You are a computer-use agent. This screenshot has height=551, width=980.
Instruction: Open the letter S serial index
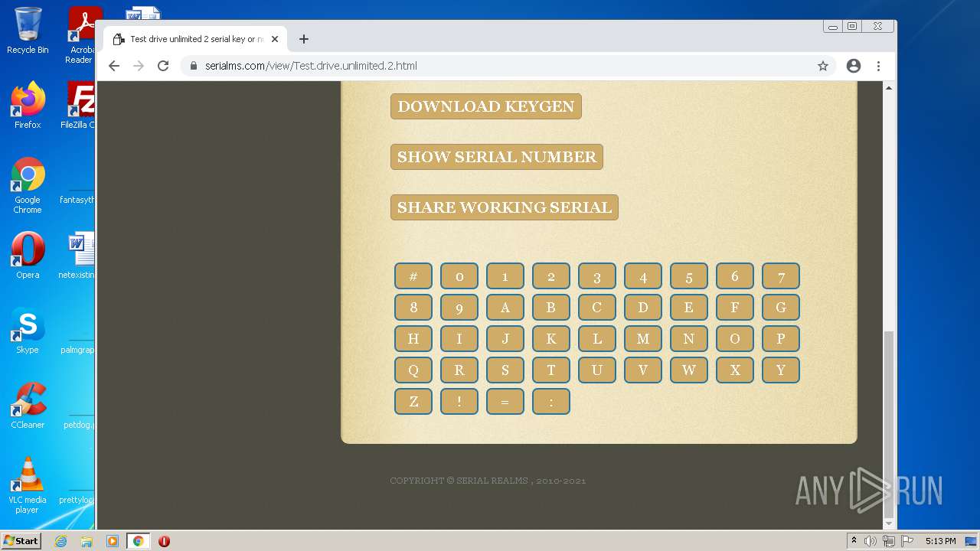(x=505, y=370)
